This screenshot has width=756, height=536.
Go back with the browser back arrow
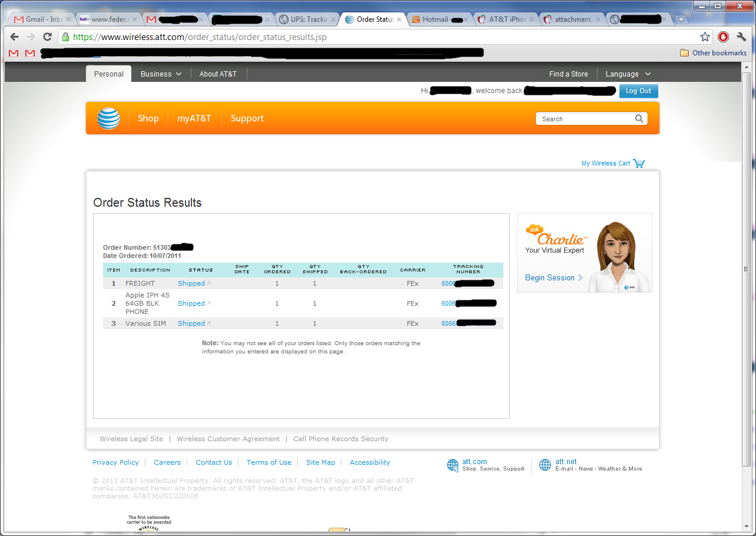coord(15,37)
